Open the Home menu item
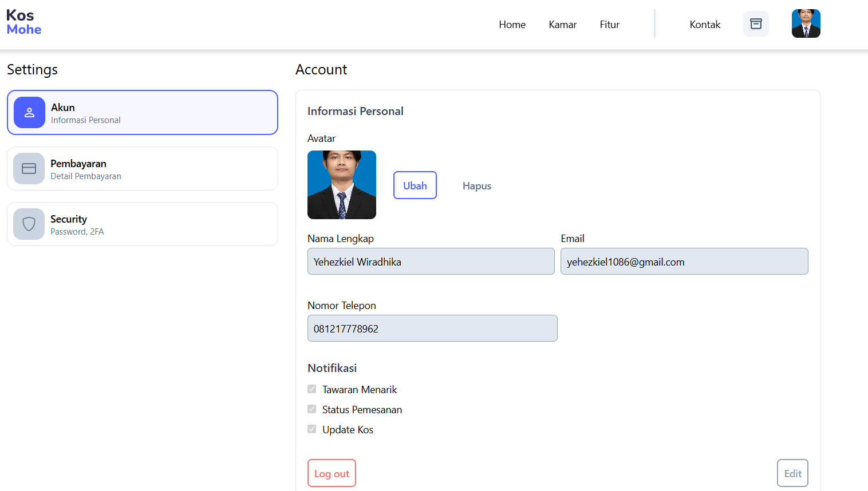Viewport: 868px width, 491px height. [x=512, y=25]
